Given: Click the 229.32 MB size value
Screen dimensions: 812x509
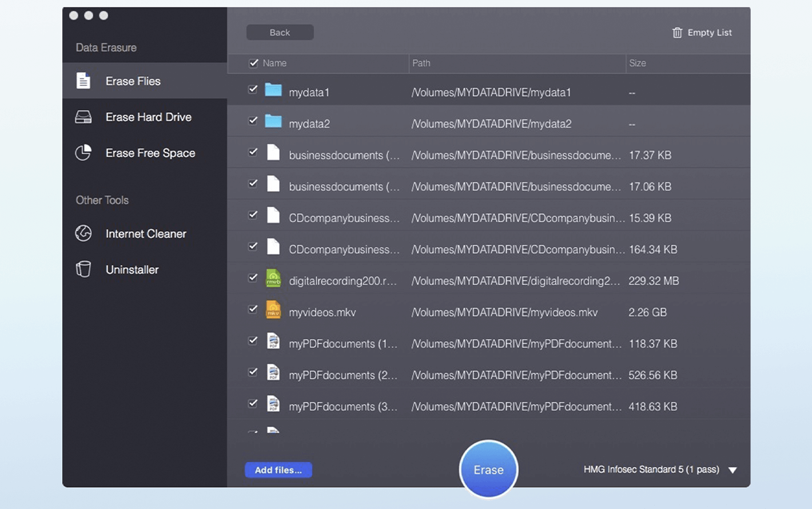Looking at the screenshot, I should (654, 281).
